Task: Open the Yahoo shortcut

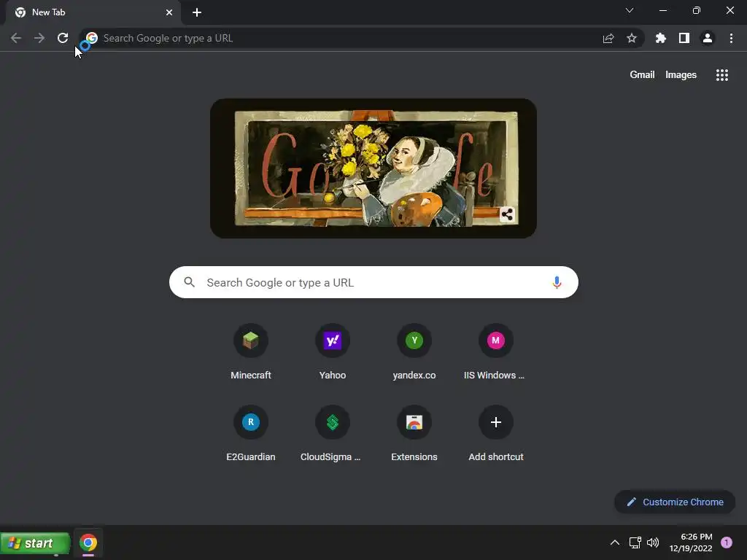Action: pos(333,352)
